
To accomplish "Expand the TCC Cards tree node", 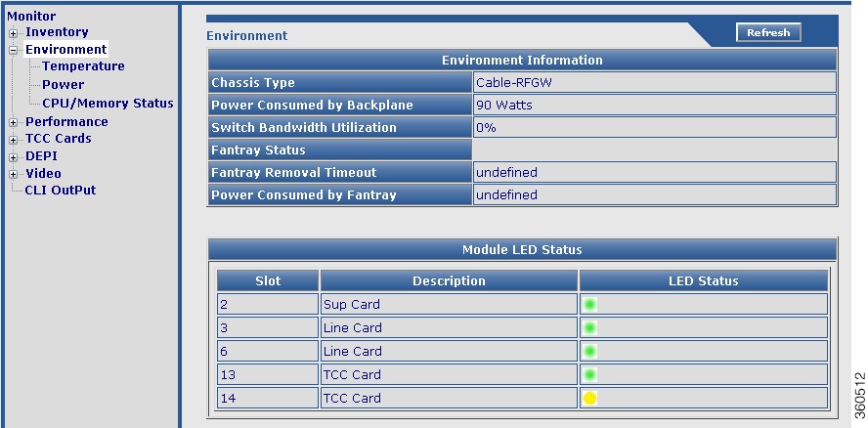I will (x=14, y=140).
